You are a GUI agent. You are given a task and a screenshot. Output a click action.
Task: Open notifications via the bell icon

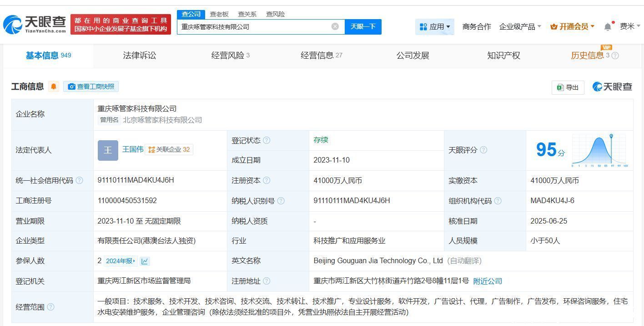click(607, 26)
